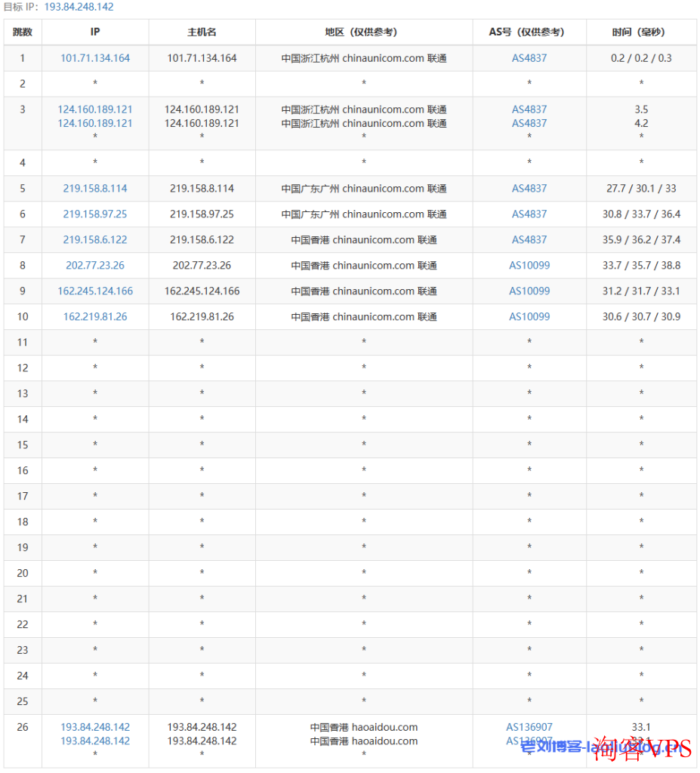Select time value 33.7 / 35.7 / 38.8
Image resolution: width=700 pixels, height=773 pixels.
641,265
